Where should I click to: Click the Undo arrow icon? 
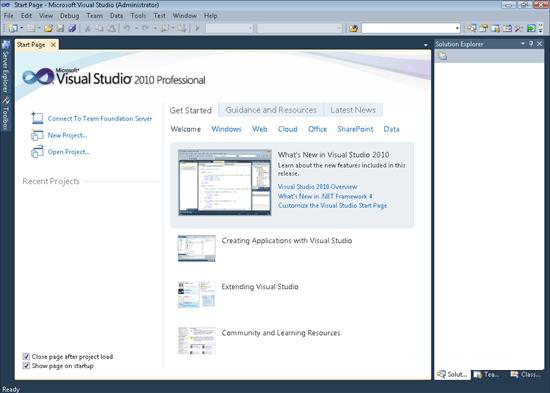coord(127,28)
